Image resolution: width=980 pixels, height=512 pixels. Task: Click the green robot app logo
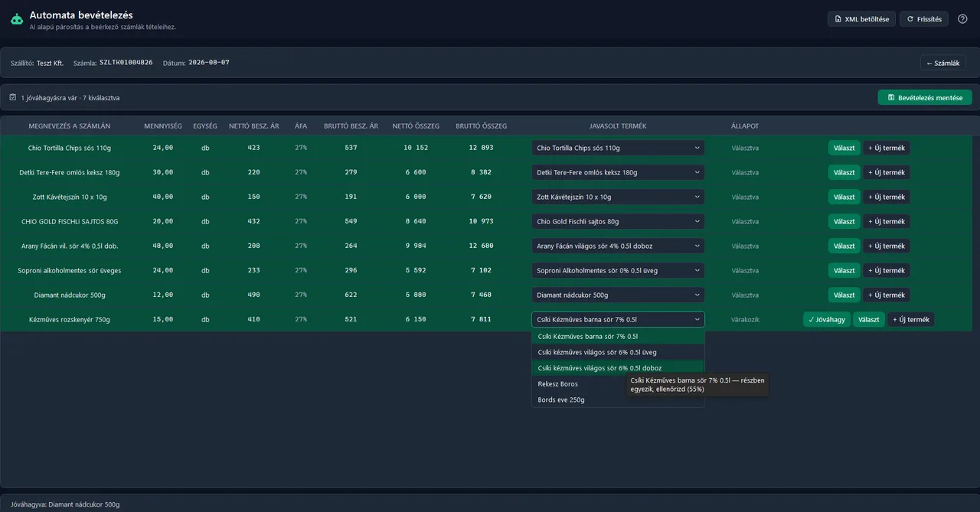click(17, 19)
